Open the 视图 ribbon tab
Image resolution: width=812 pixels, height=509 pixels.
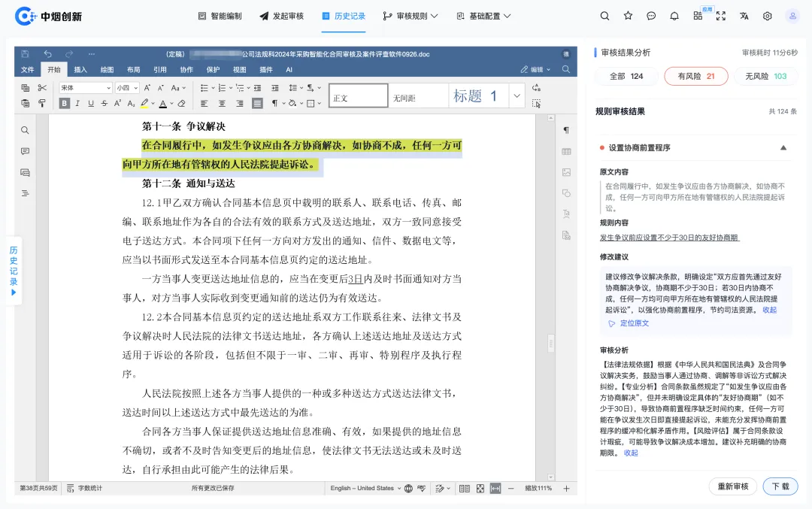coord(239,69)
